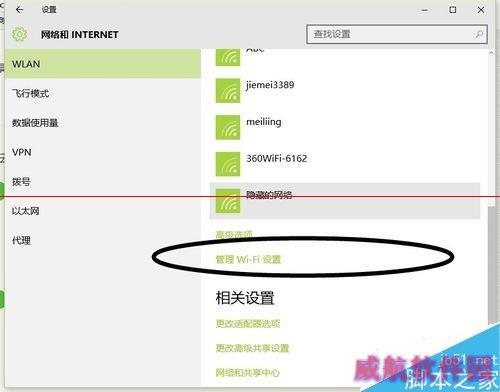
Task: Select the jiemei3389 Wi-Fi signal icon
Action: click(x=228, y=90)
